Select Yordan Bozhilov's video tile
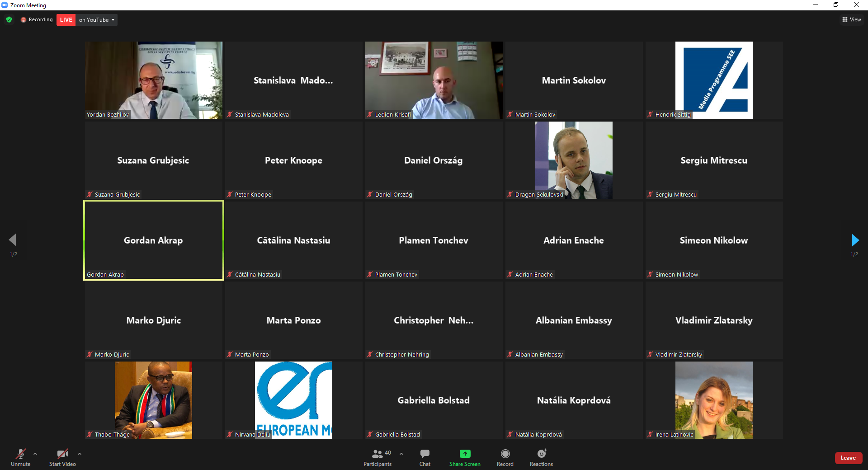This screenshot has height=470, width=868. click(153, 80)
